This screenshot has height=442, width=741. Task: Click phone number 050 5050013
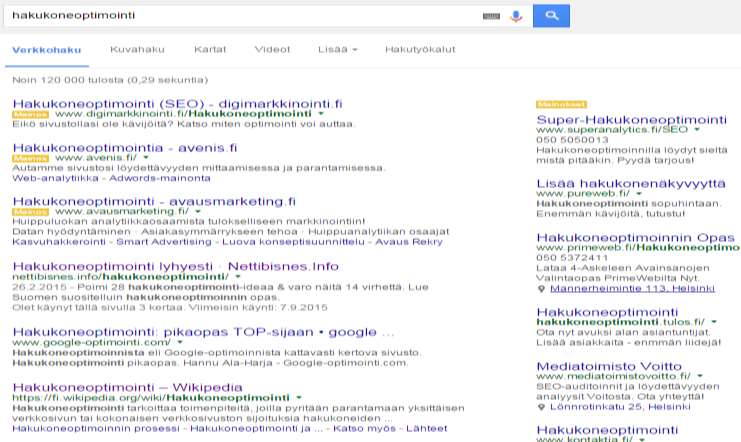[572, 139]
